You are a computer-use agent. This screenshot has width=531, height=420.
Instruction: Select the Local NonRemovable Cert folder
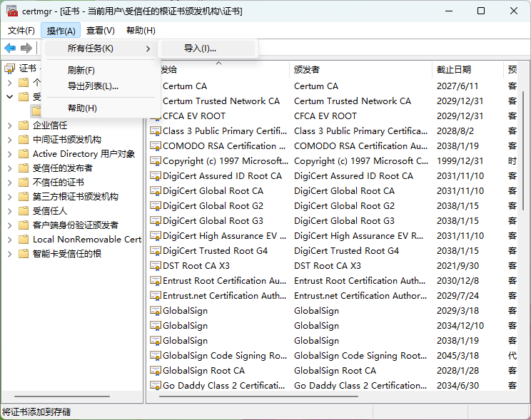pos(87,240)
